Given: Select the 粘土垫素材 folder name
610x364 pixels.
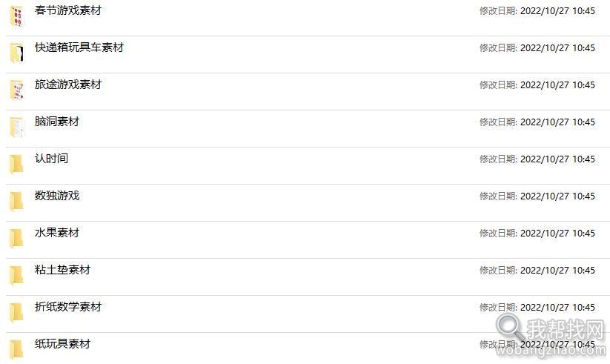Looking at the screenshot, I should 63,269.
